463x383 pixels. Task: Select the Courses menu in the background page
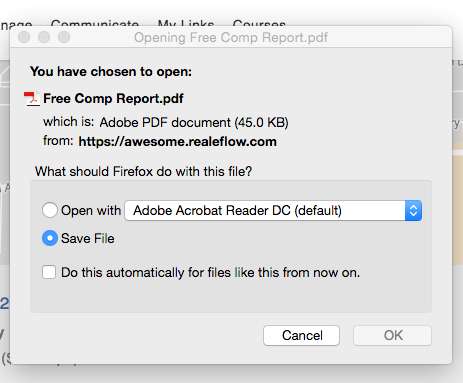259,24
